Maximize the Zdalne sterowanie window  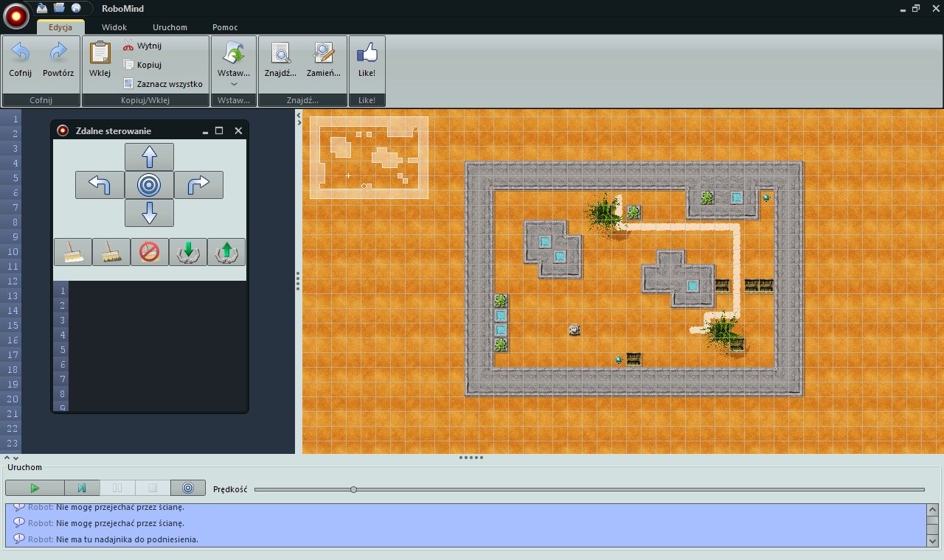pyautogui.click(x=219, y=130)
